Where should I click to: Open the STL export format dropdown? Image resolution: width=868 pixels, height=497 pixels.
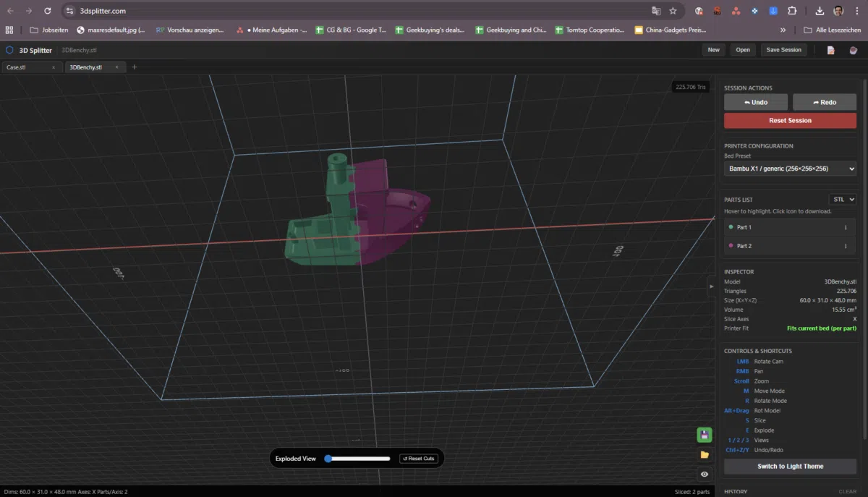pyautogui.click(x=842, y=199)
